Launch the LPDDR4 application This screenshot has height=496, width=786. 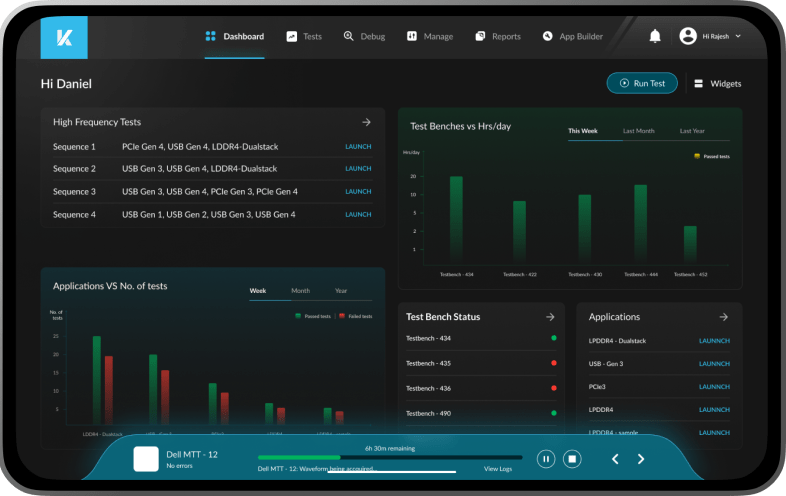click(x=714, y=410)
